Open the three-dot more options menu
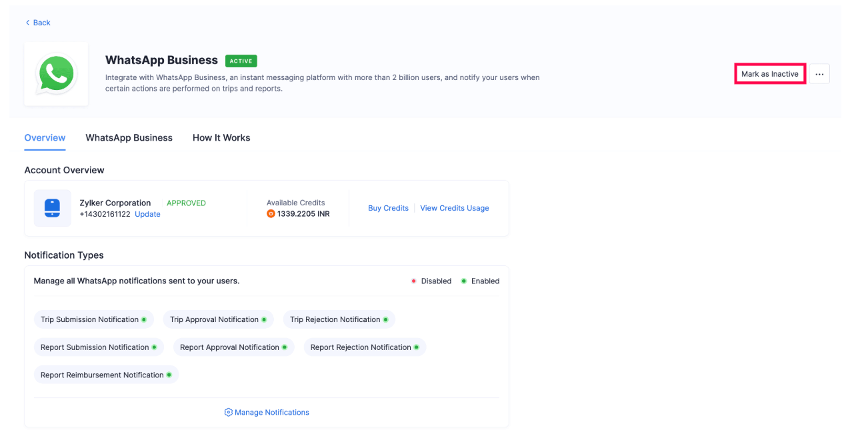This screenshot has width=868, height=440. [819, 74]
